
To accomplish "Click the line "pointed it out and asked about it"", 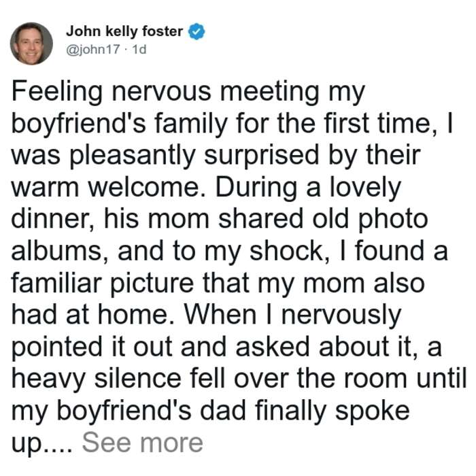I will coord(226,348).
